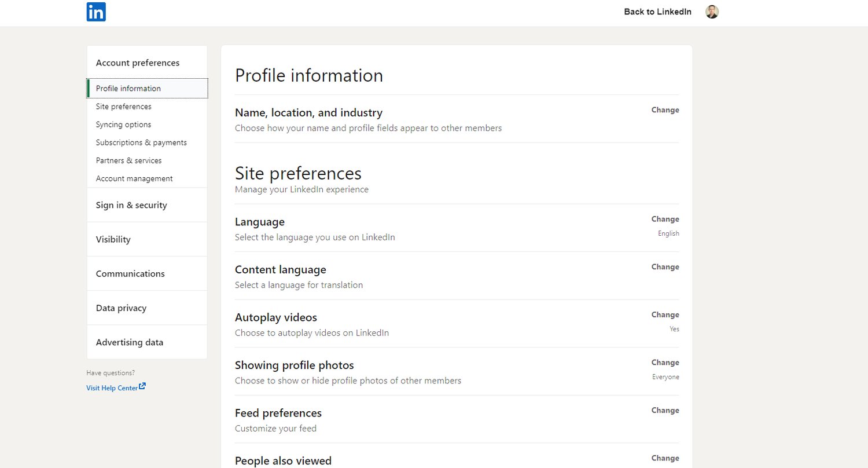Open the Data privacy section
This screenshot has height=468, width=868.
coord(121,308)
